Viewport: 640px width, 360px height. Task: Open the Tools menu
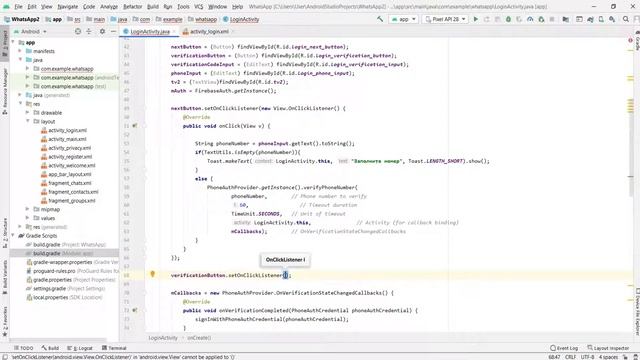pyautogui.click(x=183, y=7)
